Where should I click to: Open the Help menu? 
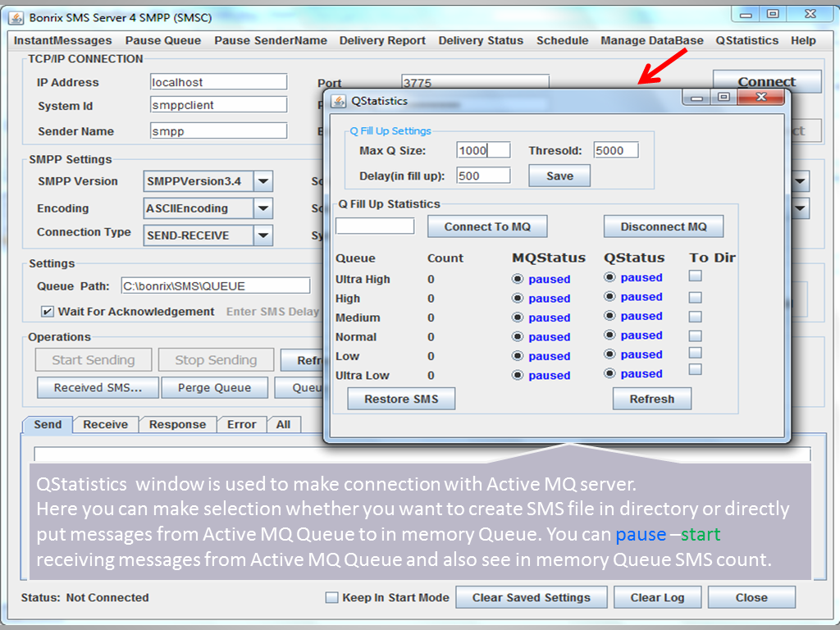[x=803, y=41]
